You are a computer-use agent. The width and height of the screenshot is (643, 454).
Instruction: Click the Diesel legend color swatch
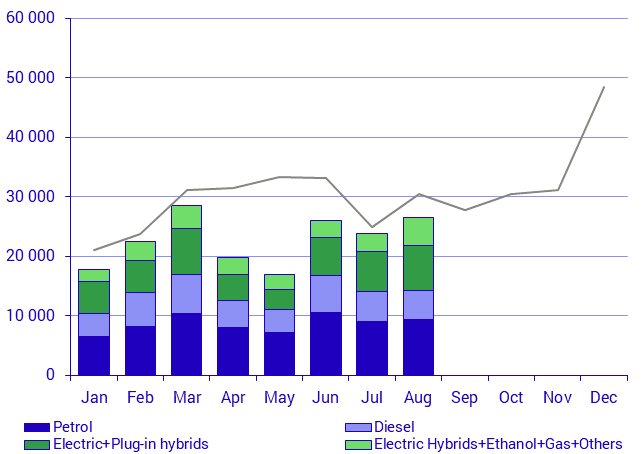click(x=358, y=427)
